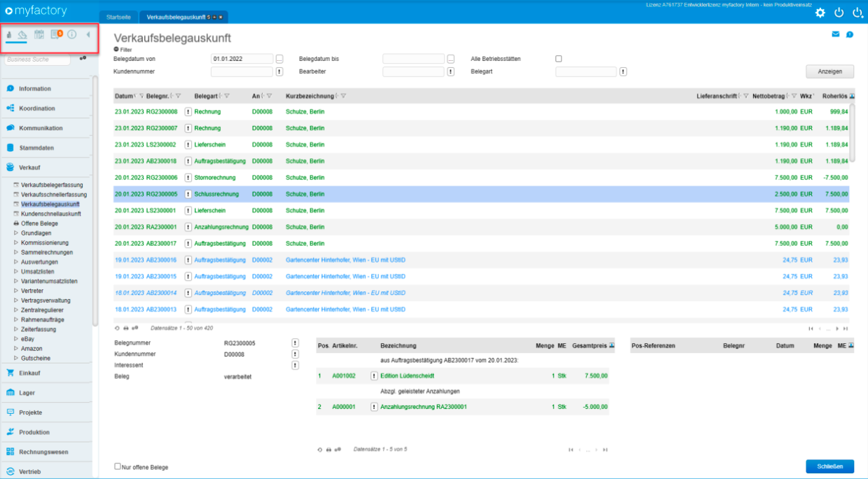Focus the Business Suche search field
The image size is (868, 479).
(38, 60)
